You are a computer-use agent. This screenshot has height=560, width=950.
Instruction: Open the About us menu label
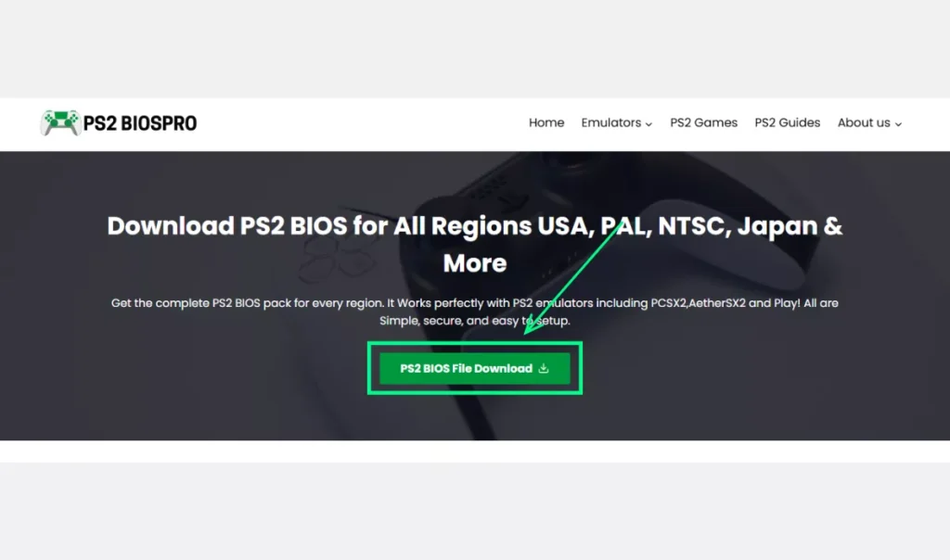click(864, 123)
